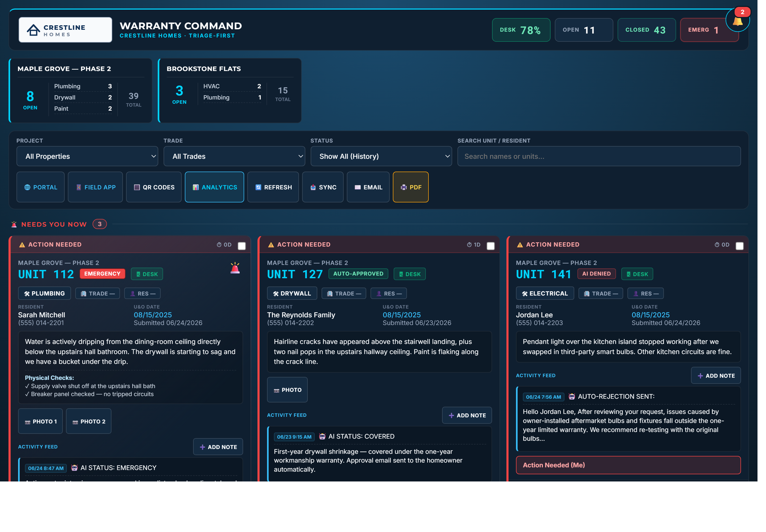
Task: Click phone number (555) 014-2203
Action: coord(539,323)
